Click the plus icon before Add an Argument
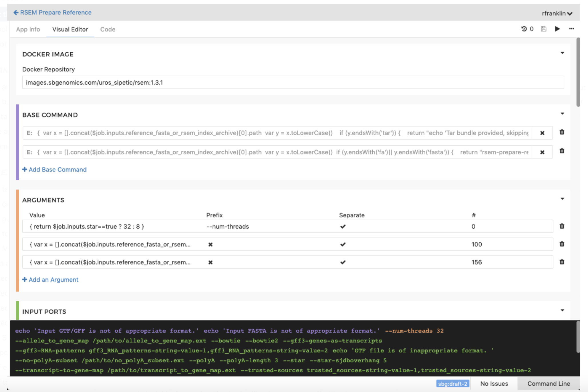The width and height of the screenshot is (588, 392). tap(25, 279)
